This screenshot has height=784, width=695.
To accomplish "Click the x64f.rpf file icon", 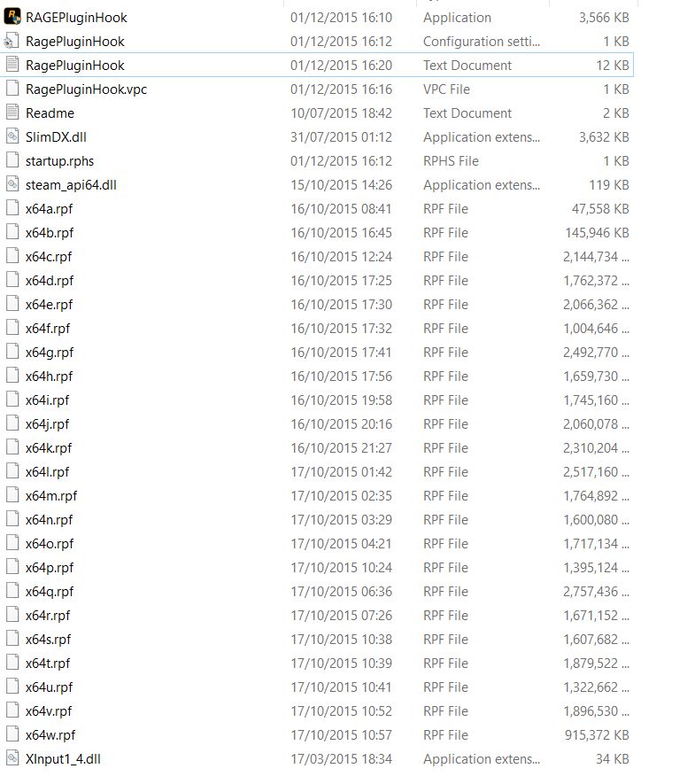I will [x=12, y=328].
